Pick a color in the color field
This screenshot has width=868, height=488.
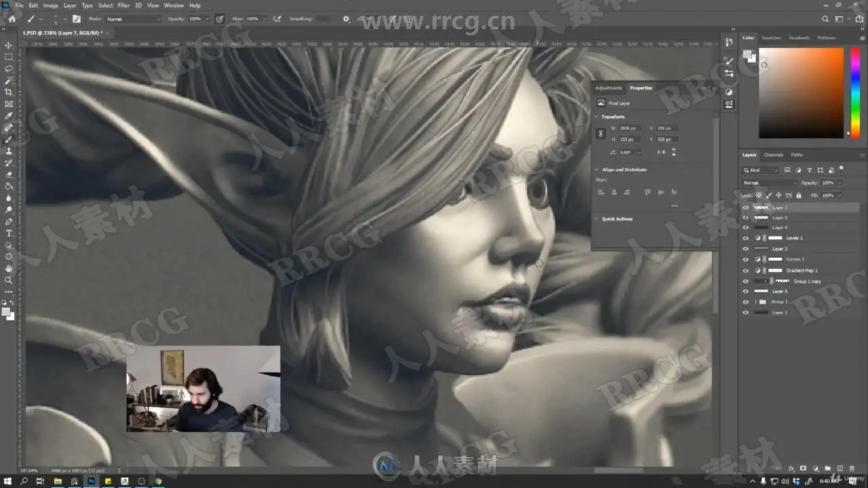click(x=801, y=93)
